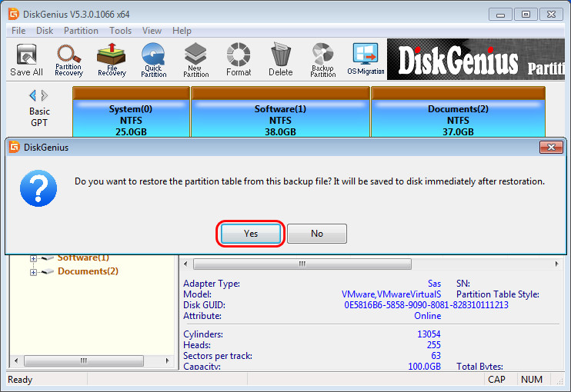Image resolution: width=571 pixels, height=392 pixels.
Task: Start OS Migration from toolbar
Action: [x=366, y=59]
